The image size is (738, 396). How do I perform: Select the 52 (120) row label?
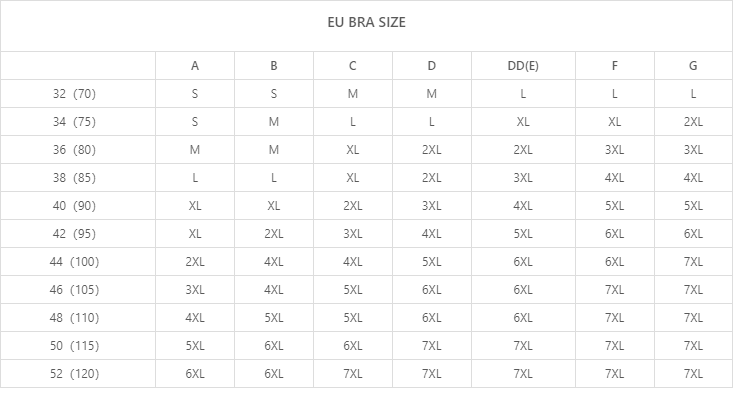pyautogui.click(x=74, y=374)
